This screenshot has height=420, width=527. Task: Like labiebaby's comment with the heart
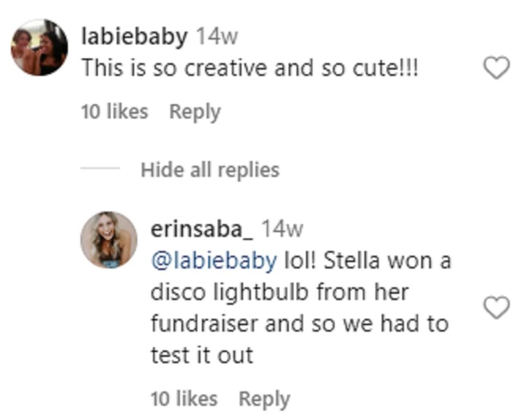pos(496,68)
